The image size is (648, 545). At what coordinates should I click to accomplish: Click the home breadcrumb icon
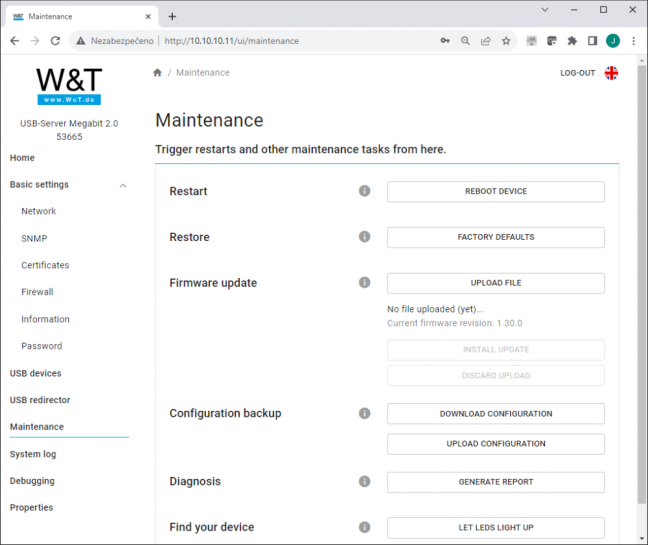tap(157, 73)
